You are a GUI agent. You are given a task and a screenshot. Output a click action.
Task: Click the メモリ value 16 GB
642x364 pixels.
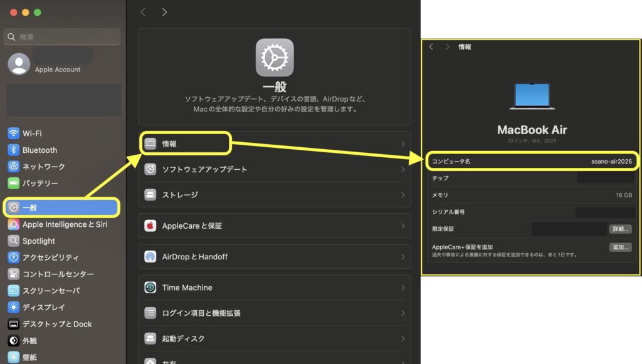(x=624, y=195)
